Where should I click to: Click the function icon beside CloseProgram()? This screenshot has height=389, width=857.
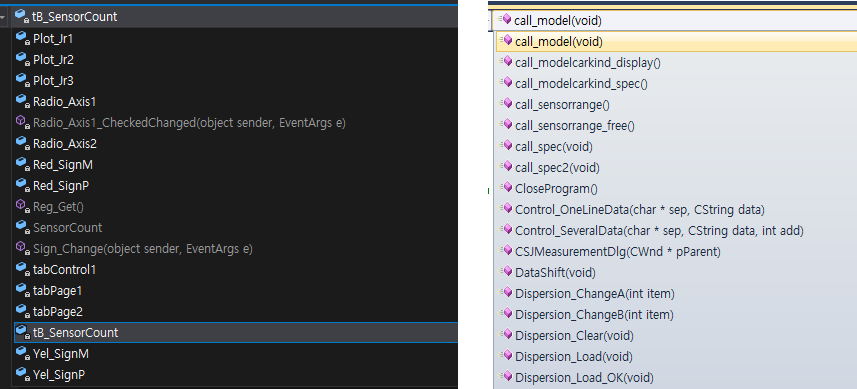tap(506, 188)
